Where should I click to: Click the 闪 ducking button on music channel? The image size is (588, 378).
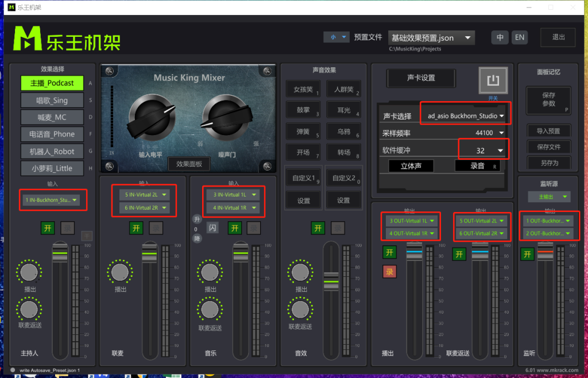point(212,228)
